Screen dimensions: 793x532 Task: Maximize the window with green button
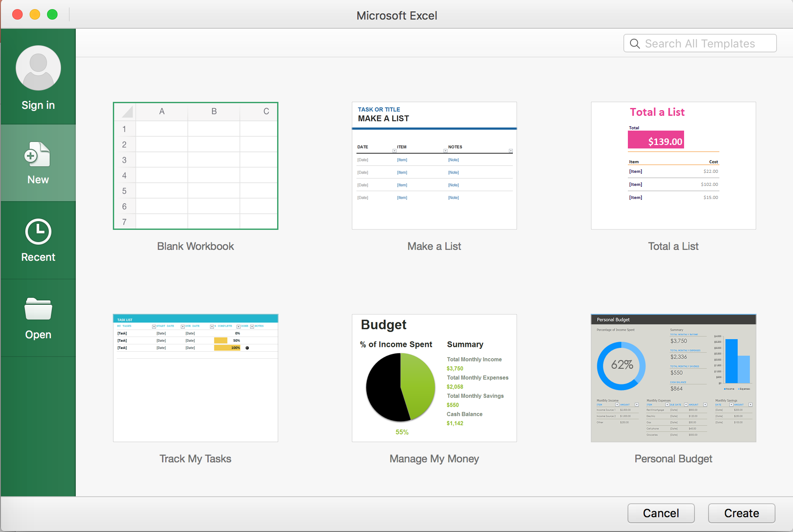52,14
